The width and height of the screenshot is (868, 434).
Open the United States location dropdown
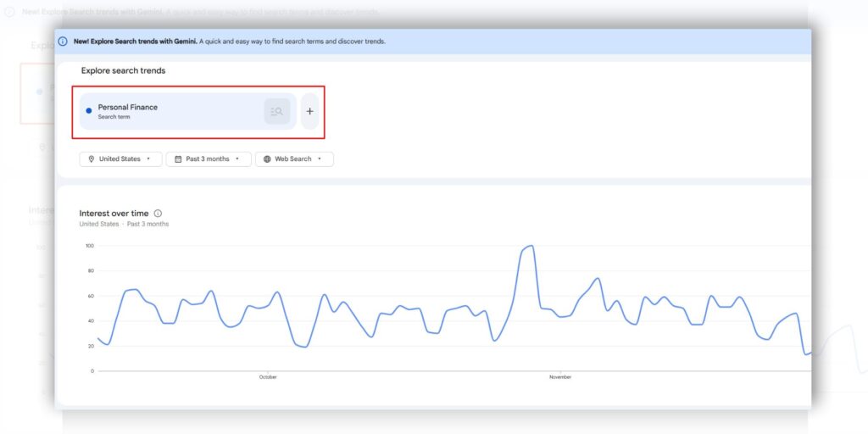[120, 159]
